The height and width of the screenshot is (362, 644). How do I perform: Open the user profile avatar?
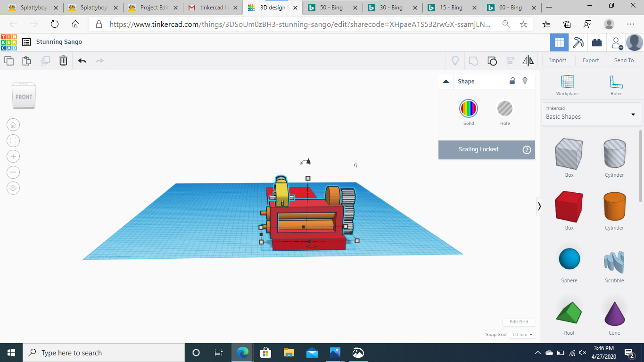[634, 42]
